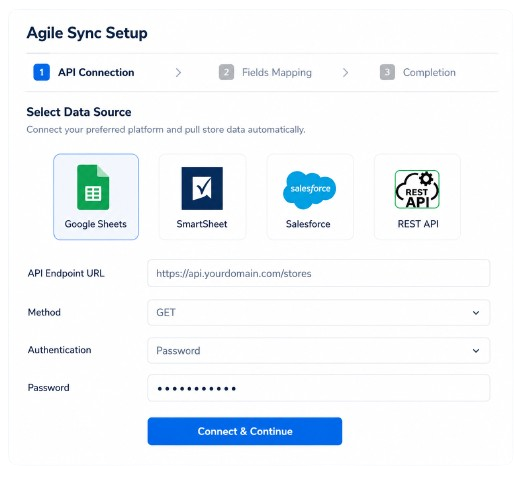This screenshot has width=523, height=477.
Task: Click the Authentication dropdown arrow
Action: (x=476, y=351)
